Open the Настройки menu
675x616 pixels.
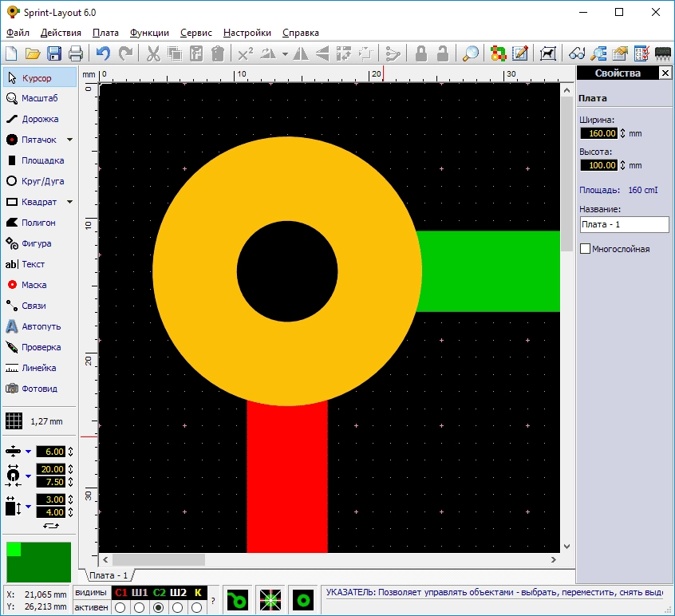(247, 33)
